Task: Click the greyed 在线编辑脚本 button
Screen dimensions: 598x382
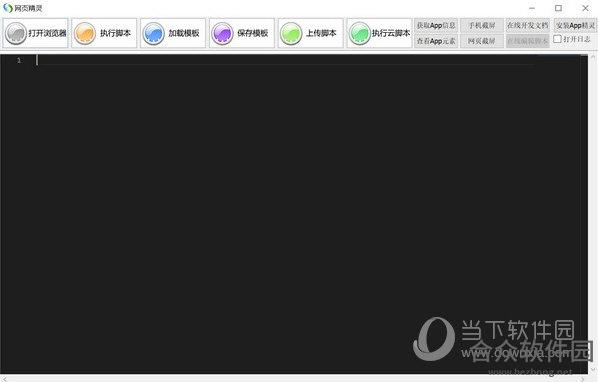Action: point(527,41)
